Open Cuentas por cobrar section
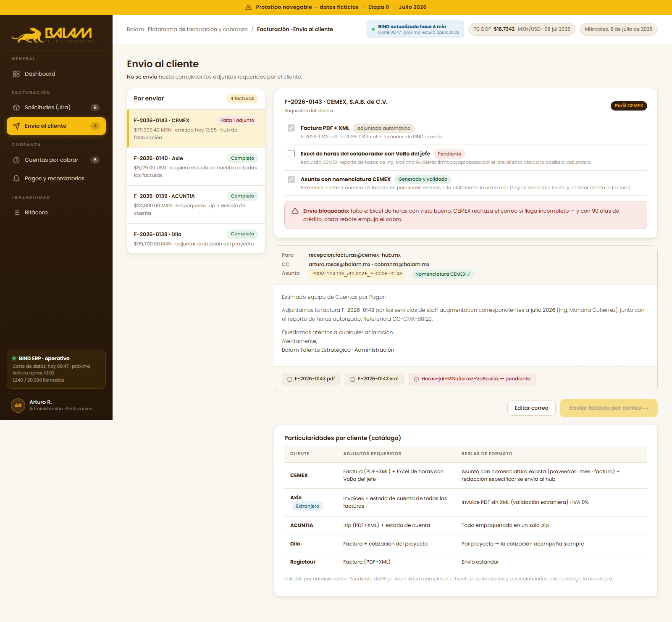 tap(56, 160)
